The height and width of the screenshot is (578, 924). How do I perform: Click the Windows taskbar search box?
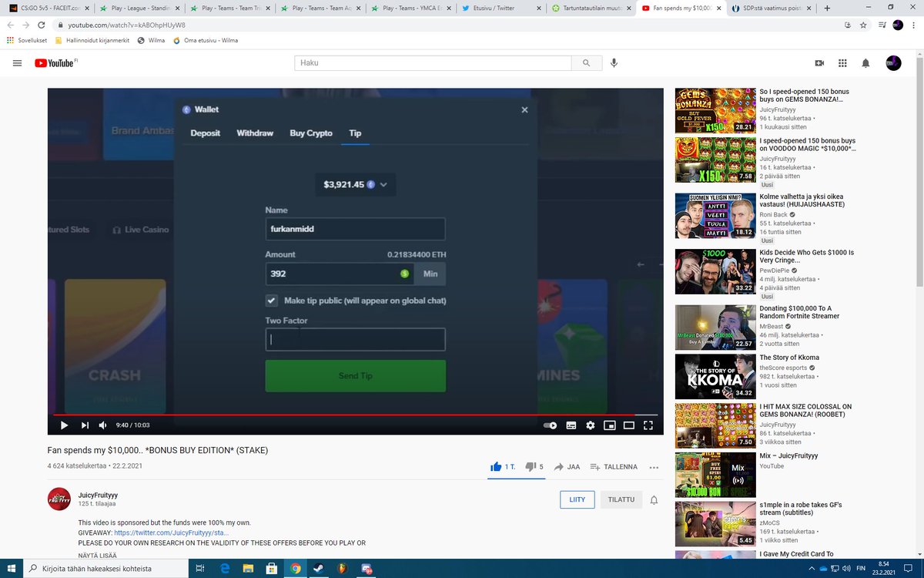pyautogui.click(x=104, y=569)
